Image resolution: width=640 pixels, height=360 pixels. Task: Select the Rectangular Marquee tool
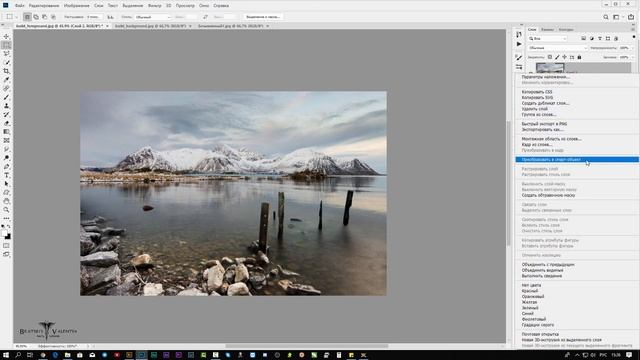point(7,45)
